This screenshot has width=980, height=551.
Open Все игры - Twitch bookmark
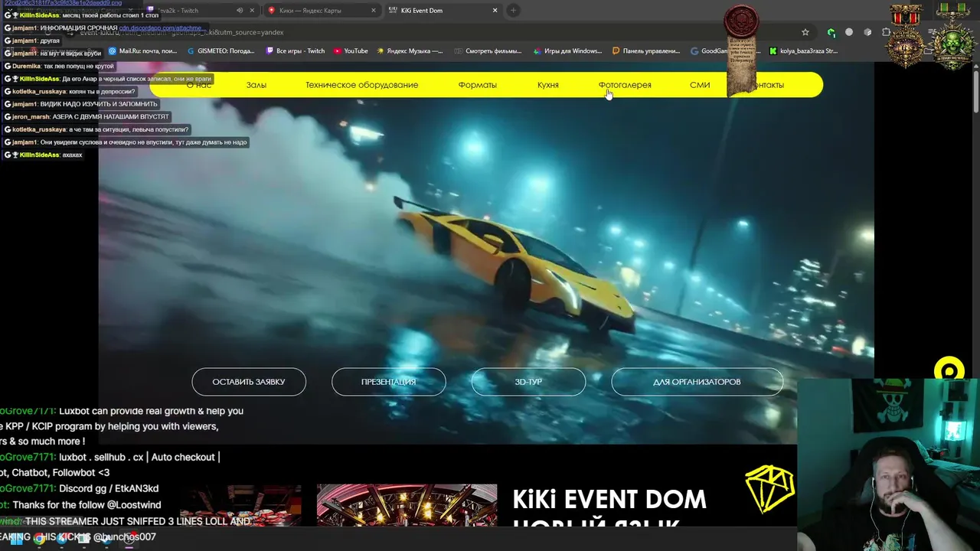(x=296, y=51)
